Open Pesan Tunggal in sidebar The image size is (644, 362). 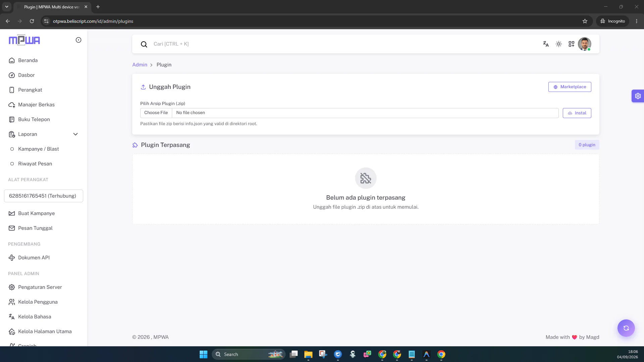(44, 228)
